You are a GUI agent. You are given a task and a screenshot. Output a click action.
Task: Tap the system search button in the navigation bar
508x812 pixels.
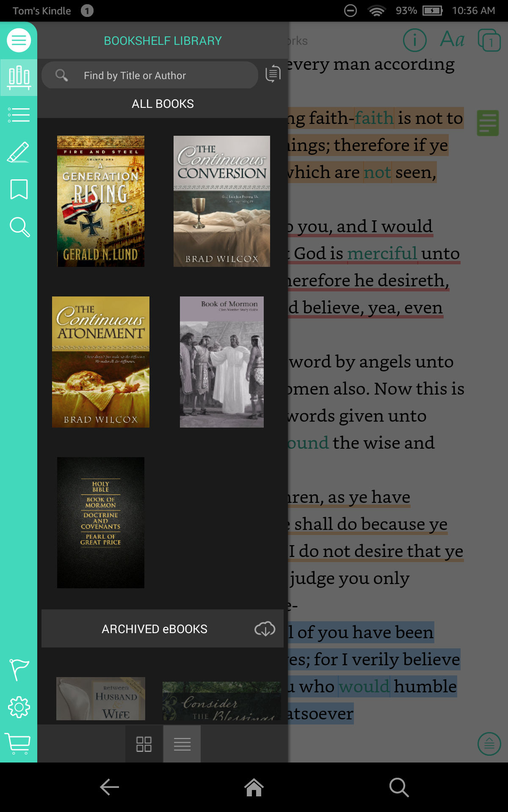point(399,787)
